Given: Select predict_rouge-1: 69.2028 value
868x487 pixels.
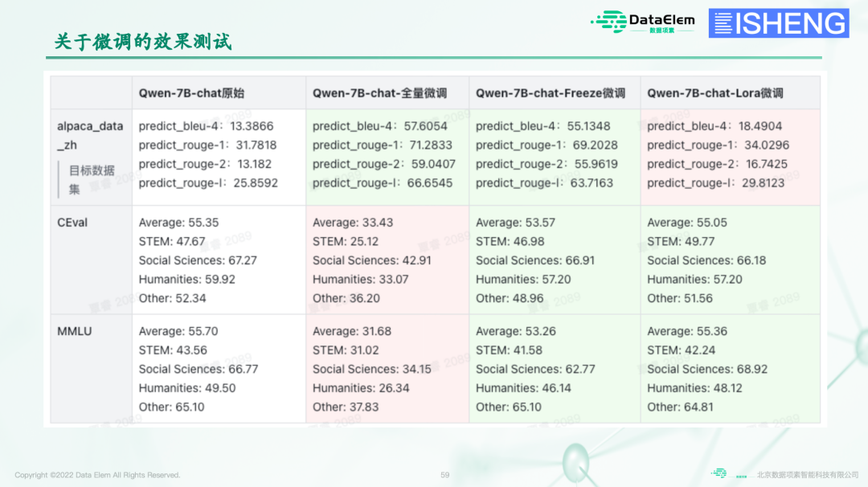Looking at the screenshot, I should (547, 145).
